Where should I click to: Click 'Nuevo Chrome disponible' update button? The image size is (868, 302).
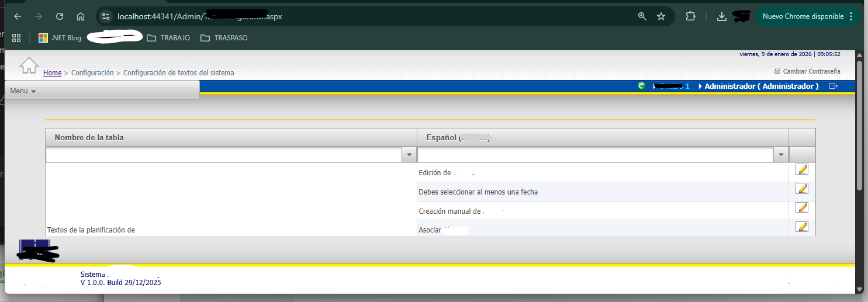(x=803, y=16)
